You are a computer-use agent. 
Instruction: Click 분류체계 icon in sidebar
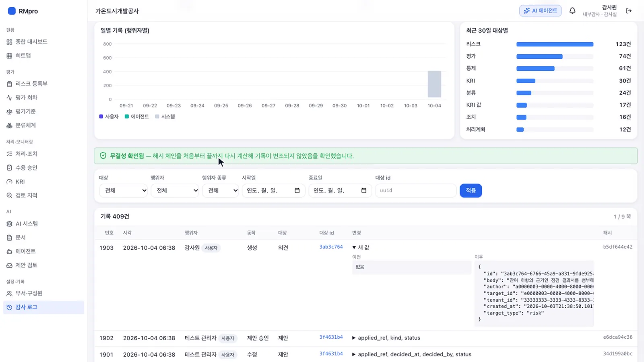pyautogui.click(x=9, y=125)
